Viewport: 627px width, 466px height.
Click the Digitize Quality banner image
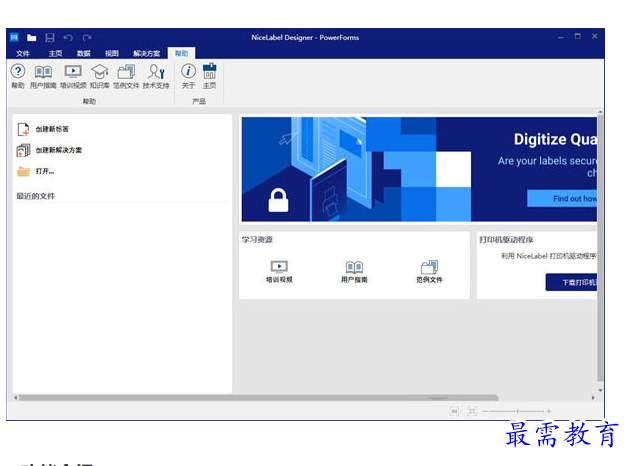point(419,169)
